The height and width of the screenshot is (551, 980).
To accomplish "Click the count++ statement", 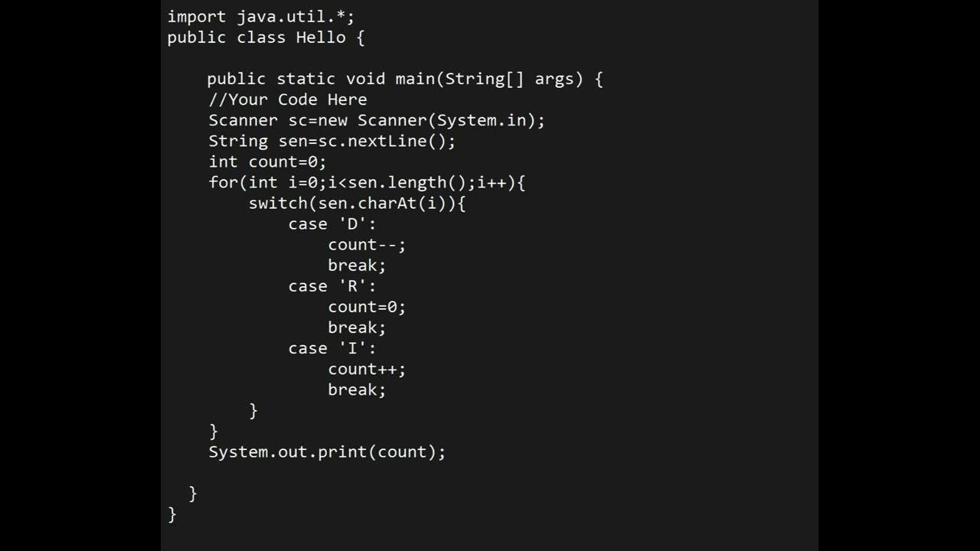I will (x=367, y=369).
